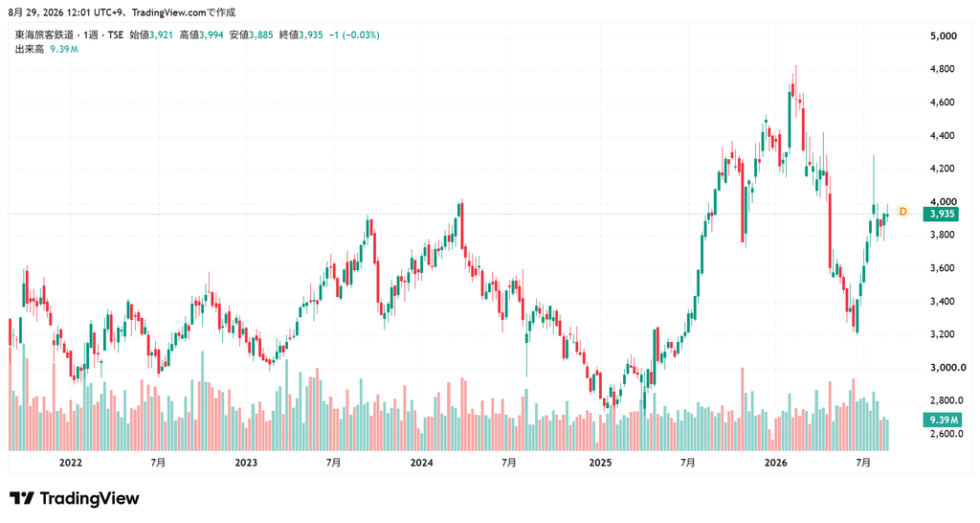This screenshot has width=980, height=523.
Task: Click the 2025 time axis label
Action: click(601, 463)
